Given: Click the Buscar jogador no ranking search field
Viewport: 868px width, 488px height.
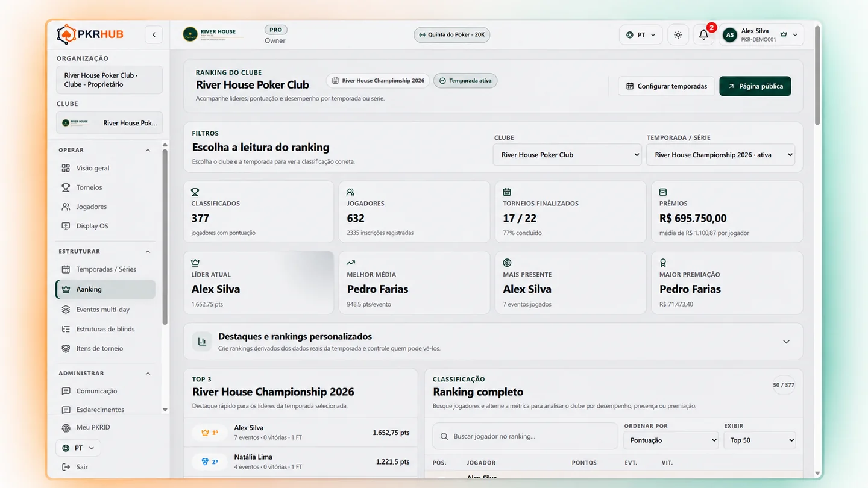Looking at the screenshot, I should (525, 436).
